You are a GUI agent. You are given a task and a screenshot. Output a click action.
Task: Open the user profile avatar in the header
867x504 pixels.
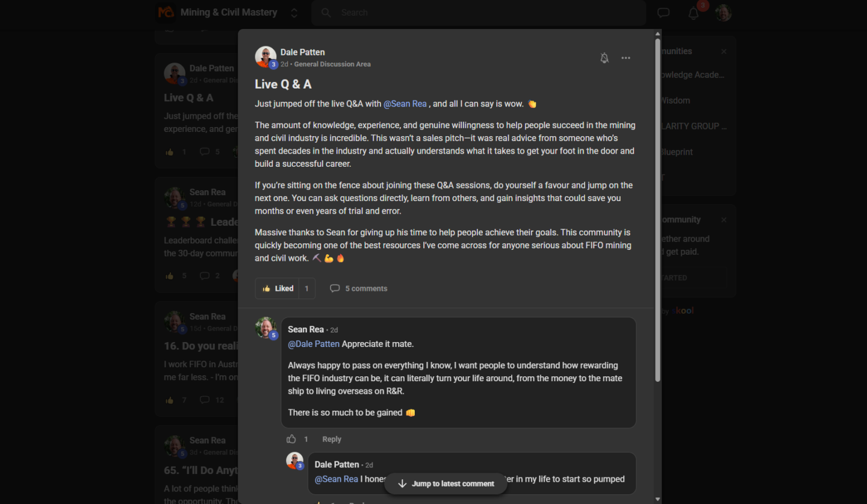coord(723,13)
